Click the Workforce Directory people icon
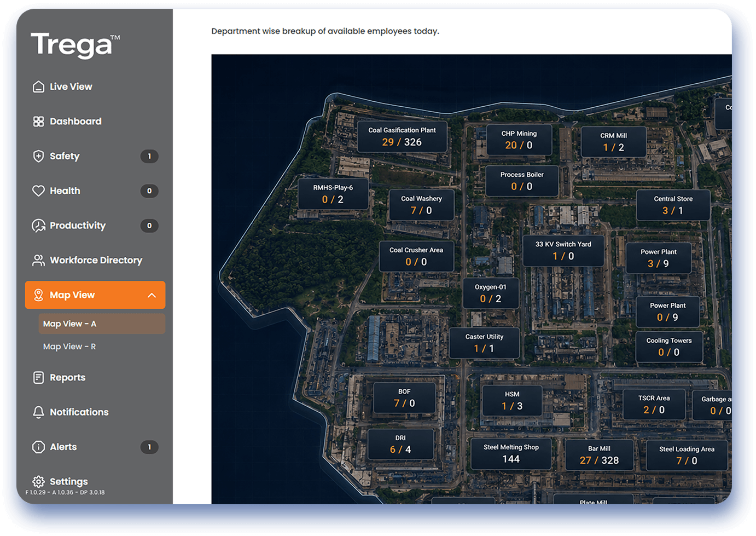This screenshot has height=536, width=756. [x=38, y=260]
